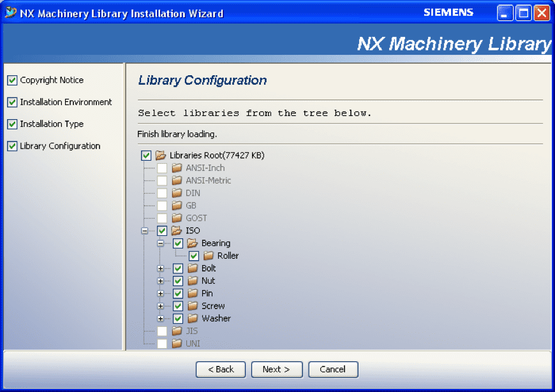Select the Bolt tree label
Screen dimensions: 555x392
tap(209, 268)
